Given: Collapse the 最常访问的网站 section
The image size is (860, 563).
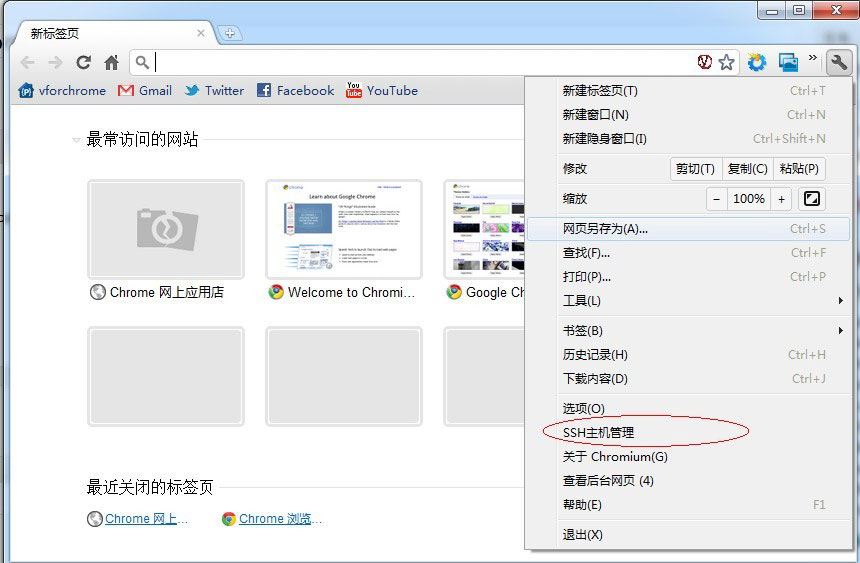Looking at the screenshot, I should click(x=76, y=140).
